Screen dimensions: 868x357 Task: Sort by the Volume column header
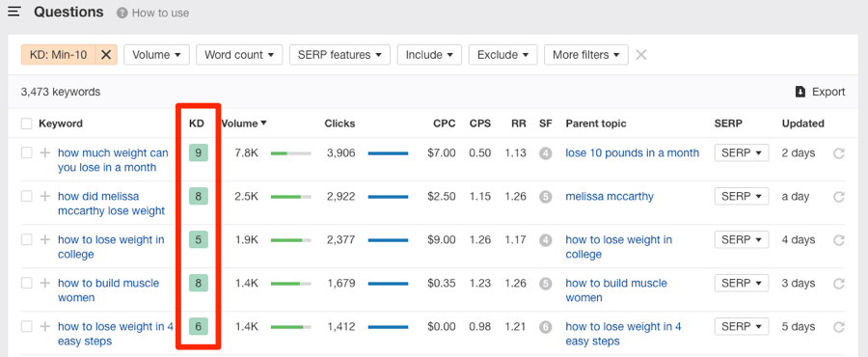[x=244, y=124]
